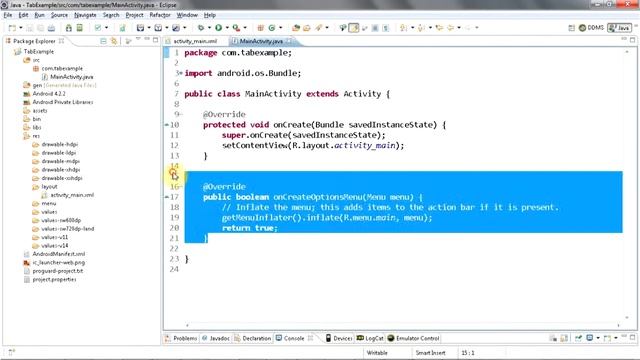This screenshot has height=360, width=640.
Task: Open the Android SDK Manager icon
Action: (69, 28)
